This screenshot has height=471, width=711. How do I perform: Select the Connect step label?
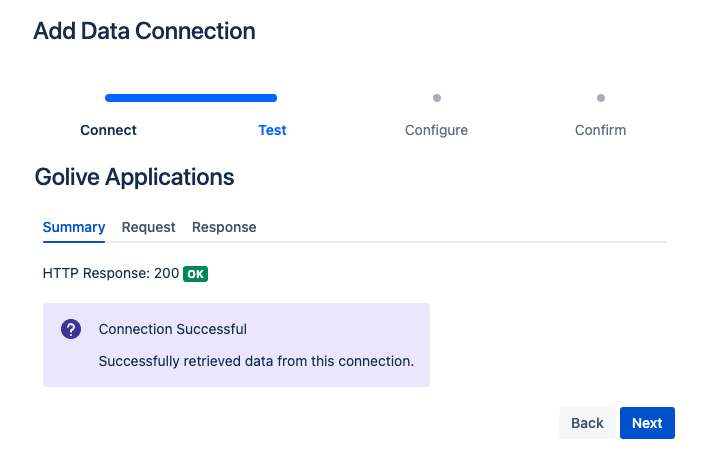(109, 130)
